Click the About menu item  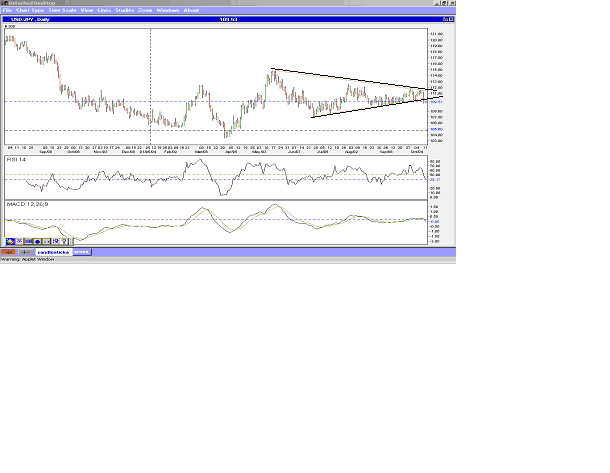coord(191,10)
